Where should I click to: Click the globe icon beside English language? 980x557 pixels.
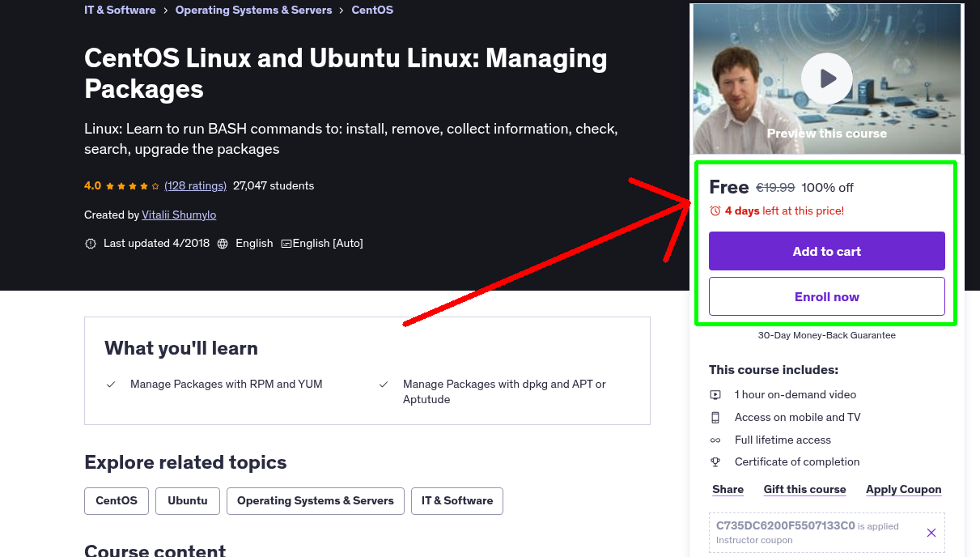click(x=223, y=244)
